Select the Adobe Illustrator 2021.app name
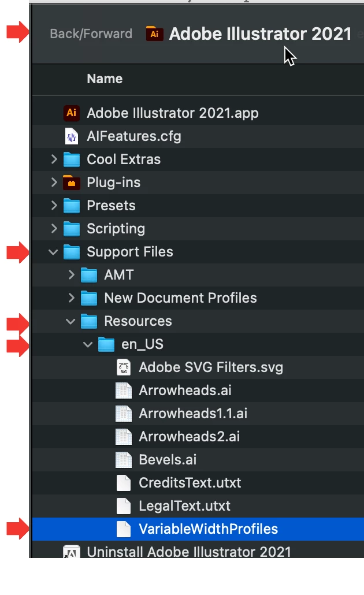364x595 pixels. [173, 113]
